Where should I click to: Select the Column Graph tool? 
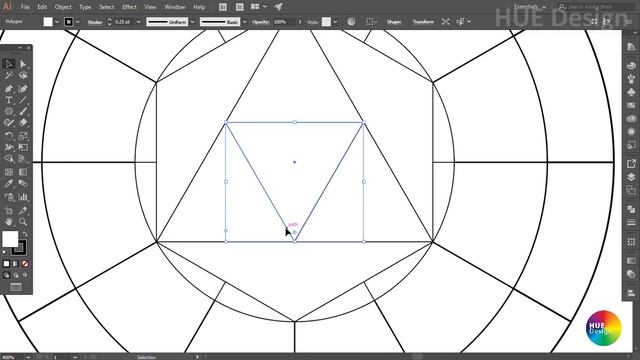(x=23, y=197)
